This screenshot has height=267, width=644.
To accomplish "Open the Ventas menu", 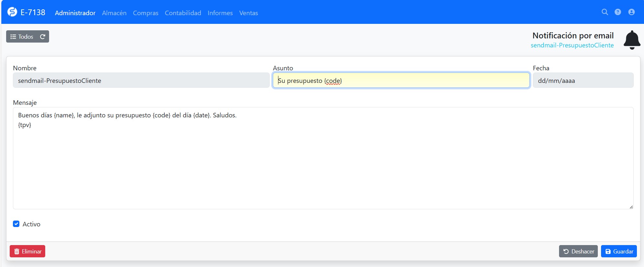I will point(248,13).
